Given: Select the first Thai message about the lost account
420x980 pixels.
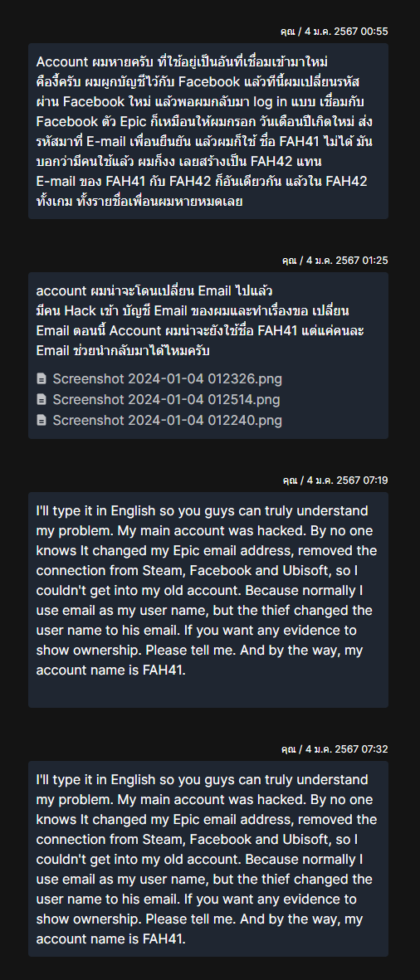Looking at the screenshot, I should click(208, 131).
